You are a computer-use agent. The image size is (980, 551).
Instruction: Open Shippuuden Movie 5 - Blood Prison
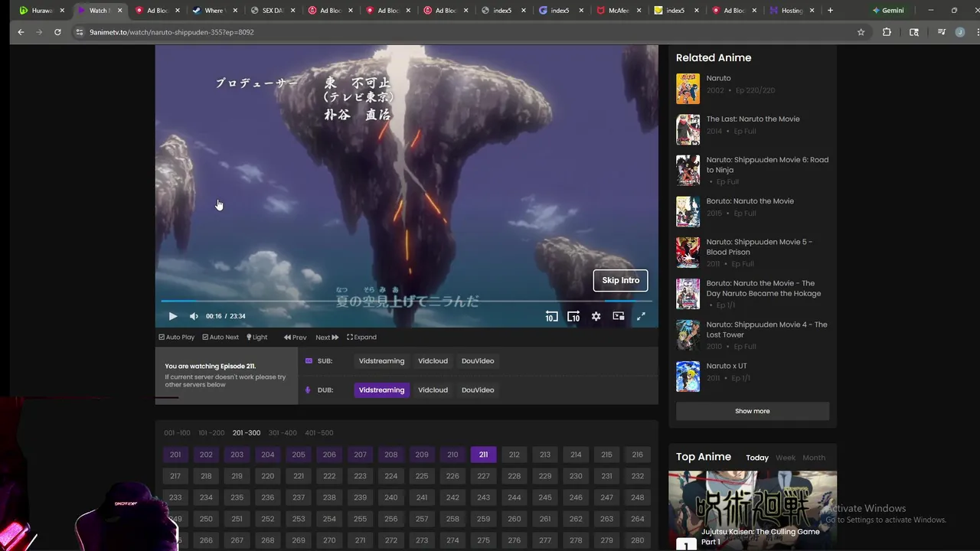point(759,247)
